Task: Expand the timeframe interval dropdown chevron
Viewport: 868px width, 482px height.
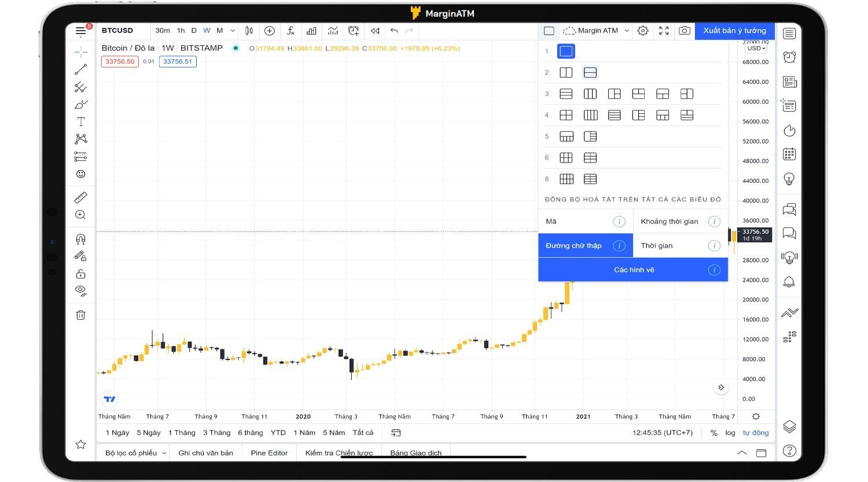Action: (233, 31)
